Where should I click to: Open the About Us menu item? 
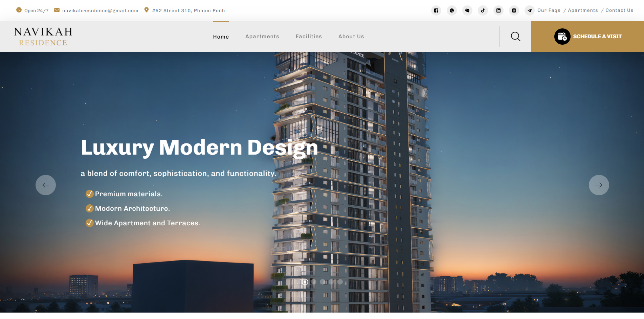351,37
